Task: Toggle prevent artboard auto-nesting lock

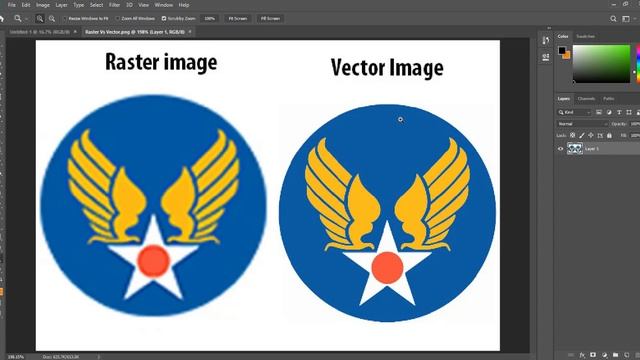Action: point(600,135)
